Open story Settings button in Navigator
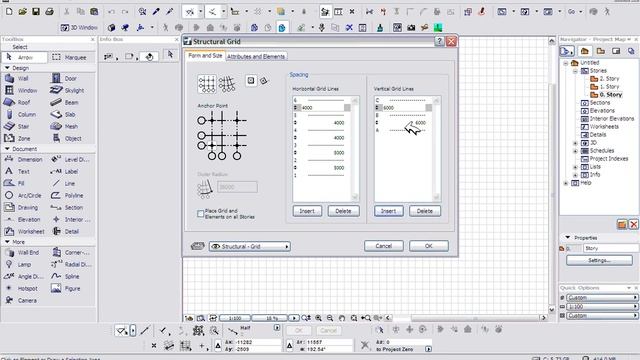The width and height of the screenshot is (640, 360). 599,260
